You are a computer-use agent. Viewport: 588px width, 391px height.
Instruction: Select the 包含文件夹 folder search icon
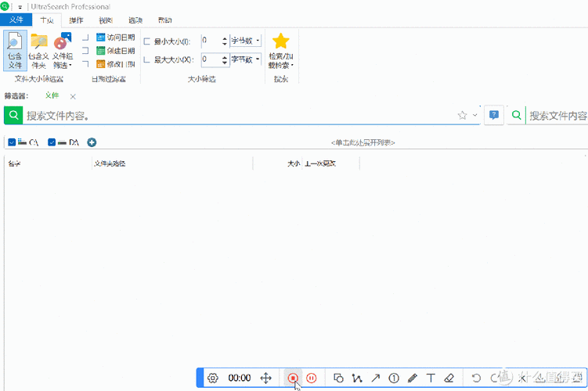38,51
